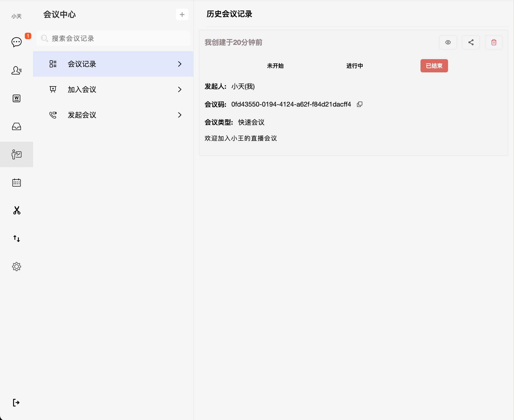Screen dimensions: 514x420
Task: Switch to the 未开始 status tab
Action: click(275, 66)
